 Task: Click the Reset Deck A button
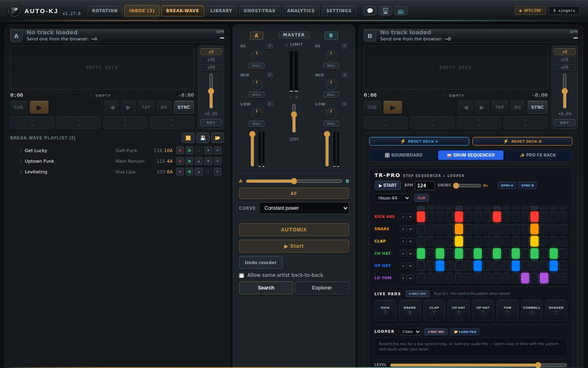[x=419, y=141]
